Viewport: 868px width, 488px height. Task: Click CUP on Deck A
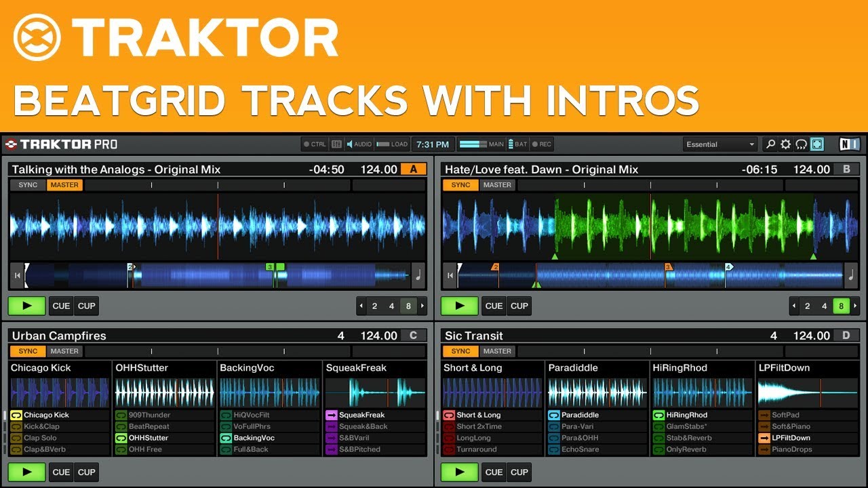[x=87, y=306]
